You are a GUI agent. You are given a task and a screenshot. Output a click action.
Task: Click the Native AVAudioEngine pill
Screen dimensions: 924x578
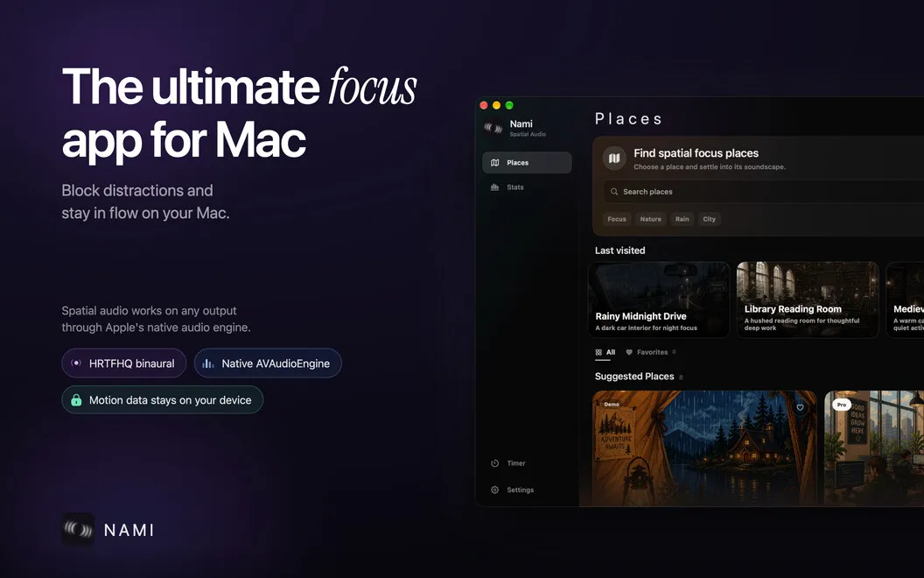pos(268,363)
